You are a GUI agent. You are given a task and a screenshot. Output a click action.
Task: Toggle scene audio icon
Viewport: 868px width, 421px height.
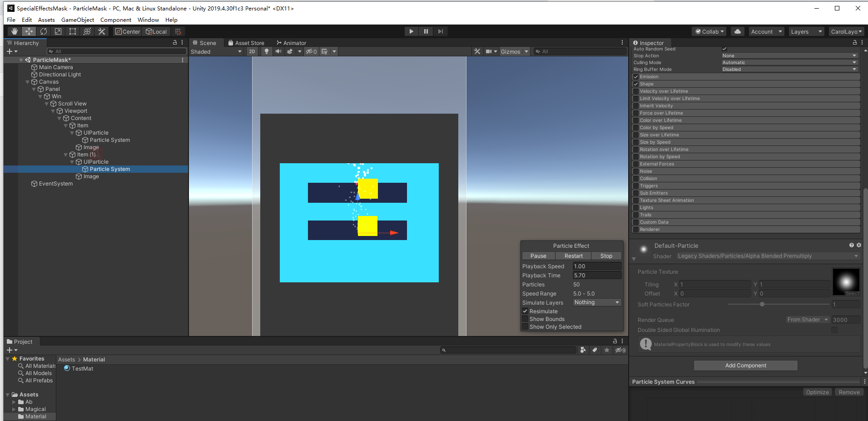(x=278, y=51)
